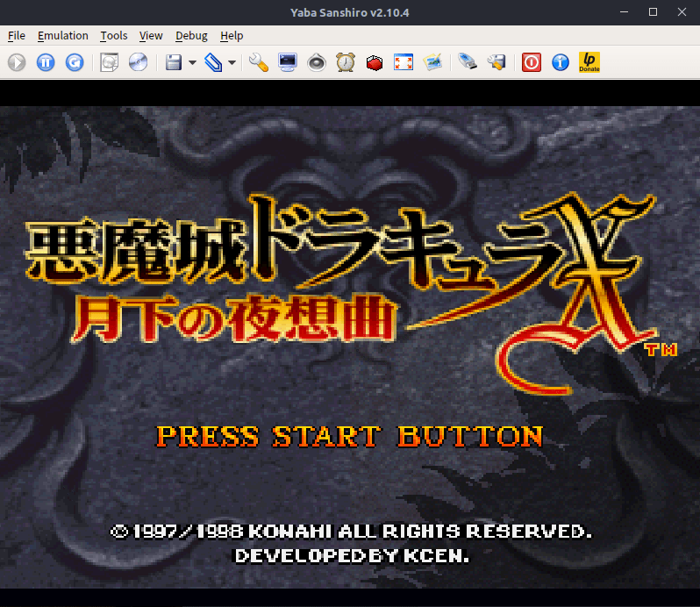
Task: Click the KONAMI ALL RIGHTS RESERVED copyright line
Action: (352, 532)
